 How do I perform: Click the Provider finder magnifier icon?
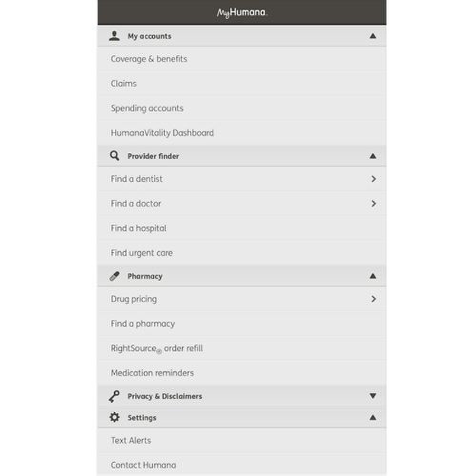[114, 156]
